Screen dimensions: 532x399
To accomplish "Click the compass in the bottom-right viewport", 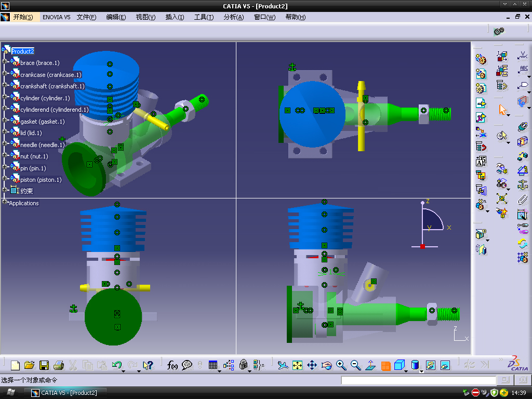I will click(x=431, y=225).
